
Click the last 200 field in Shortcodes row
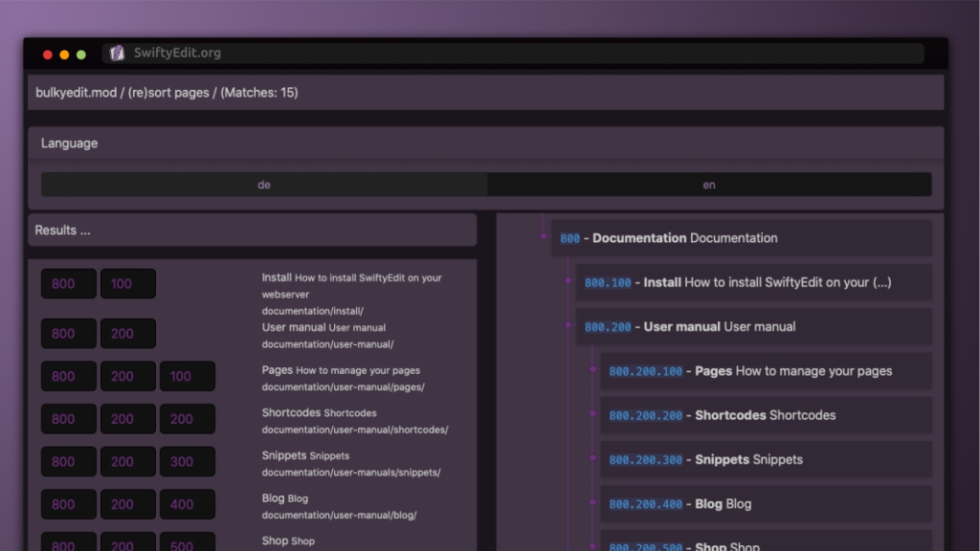pyautogui.click(x=188, y=419)
